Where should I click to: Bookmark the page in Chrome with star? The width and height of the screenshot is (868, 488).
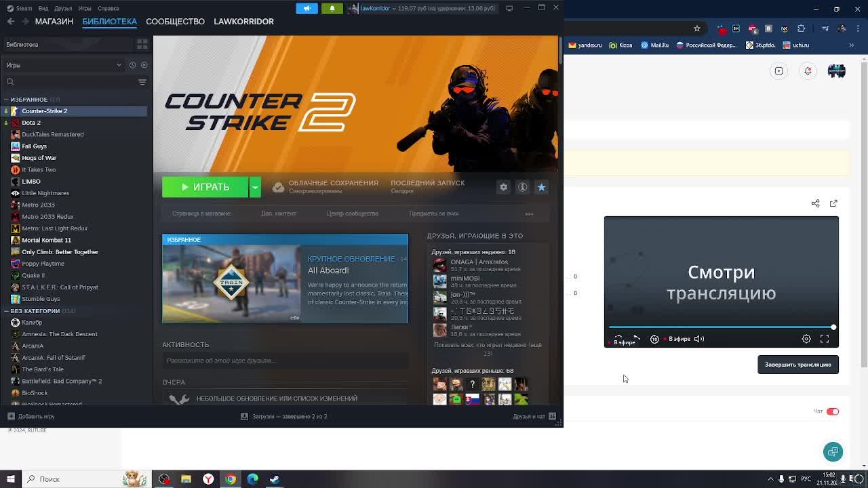[x=696, y=28]
